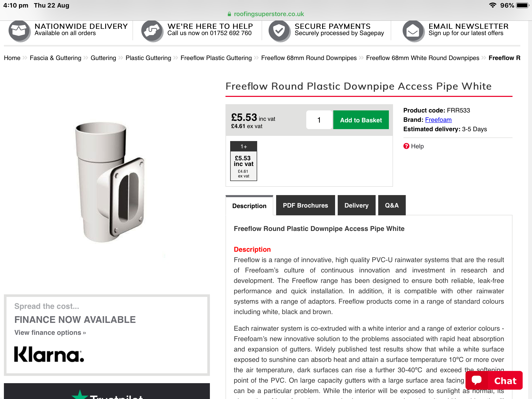Screen dimensions: 532x399
Task: Go to Plastic Guttering breadcrumb
Action: click(x=148, y=58)
